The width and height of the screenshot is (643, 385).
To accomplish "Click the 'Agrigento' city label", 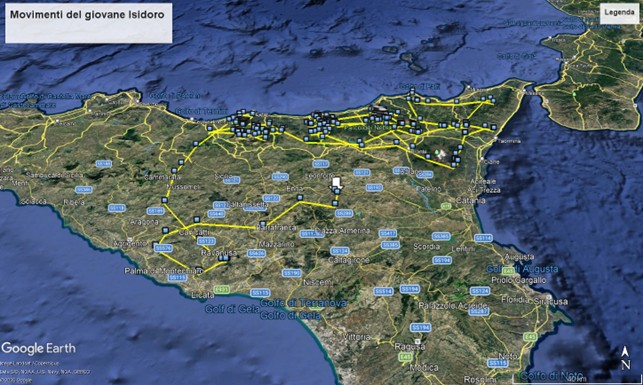I will tap(130, 244).
